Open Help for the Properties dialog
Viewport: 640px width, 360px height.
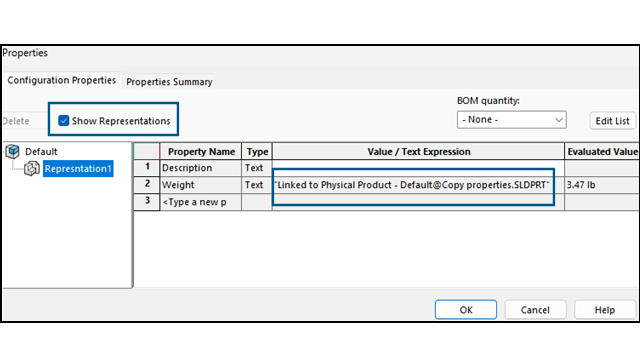pos(604,310)
